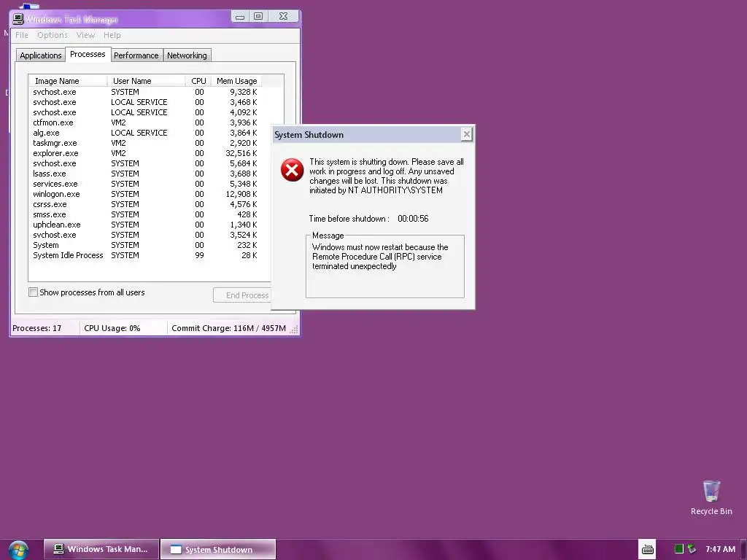Select the csrss.exe process row
The image size is (747, 560).
pos(145,204)
